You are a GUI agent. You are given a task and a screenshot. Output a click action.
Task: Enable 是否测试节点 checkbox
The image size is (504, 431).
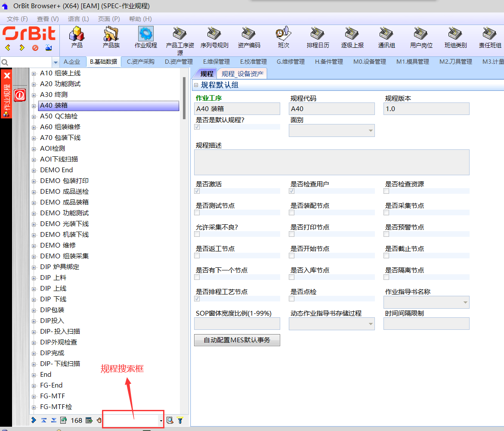point(197,213)
